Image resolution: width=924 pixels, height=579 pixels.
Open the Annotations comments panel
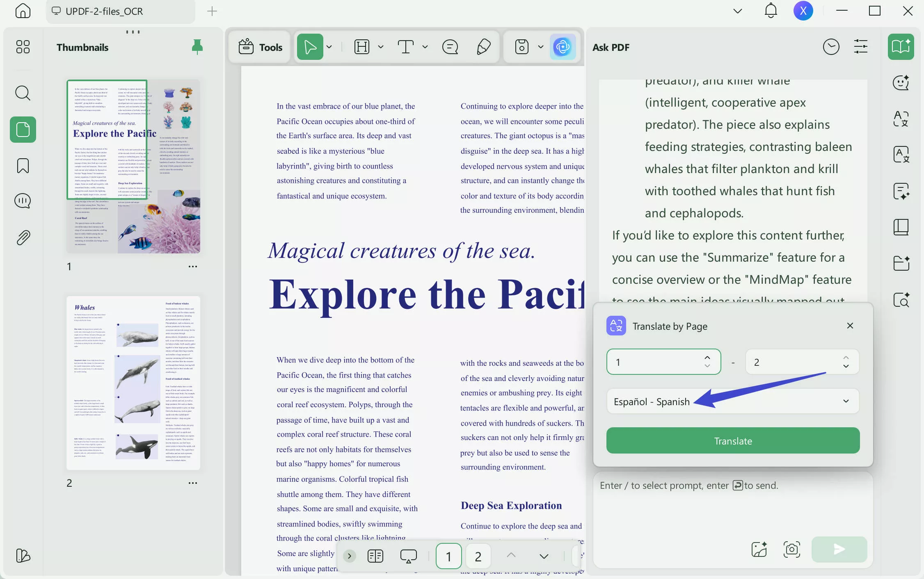pyautogui.click(x=23, y=201)
